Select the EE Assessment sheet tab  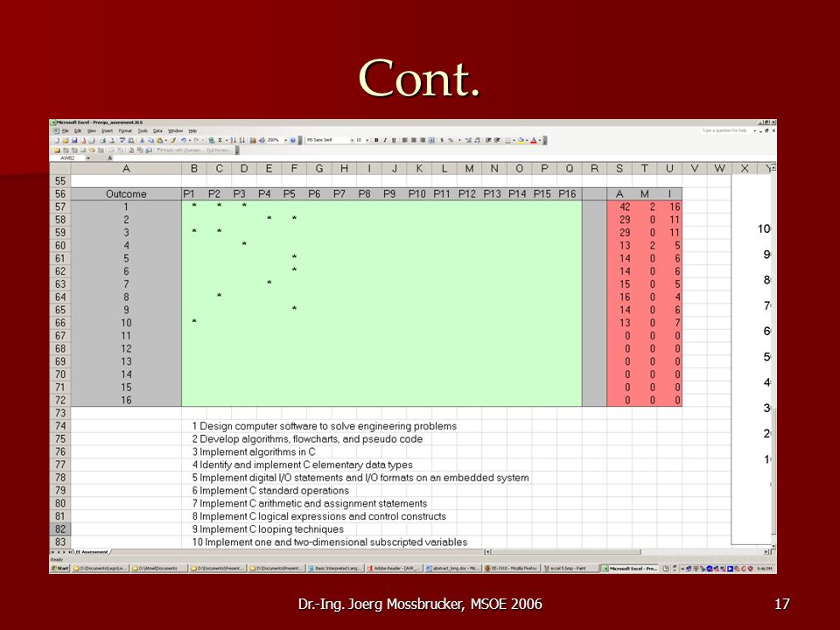(92, 551)
